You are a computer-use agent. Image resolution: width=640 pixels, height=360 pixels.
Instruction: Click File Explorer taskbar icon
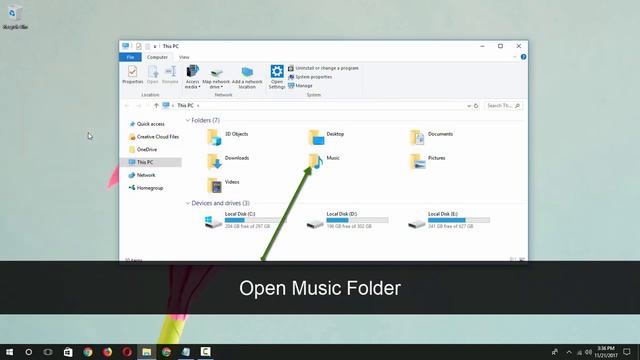coord(147,352)
